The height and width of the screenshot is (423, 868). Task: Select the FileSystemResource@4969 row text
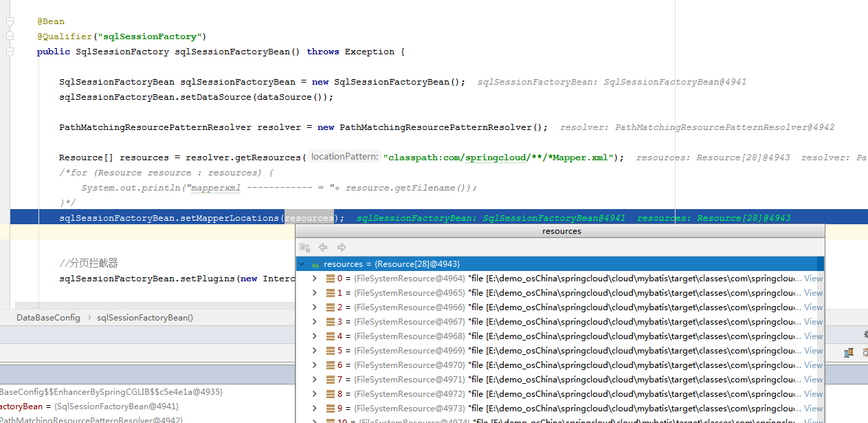tap(410, 351)
